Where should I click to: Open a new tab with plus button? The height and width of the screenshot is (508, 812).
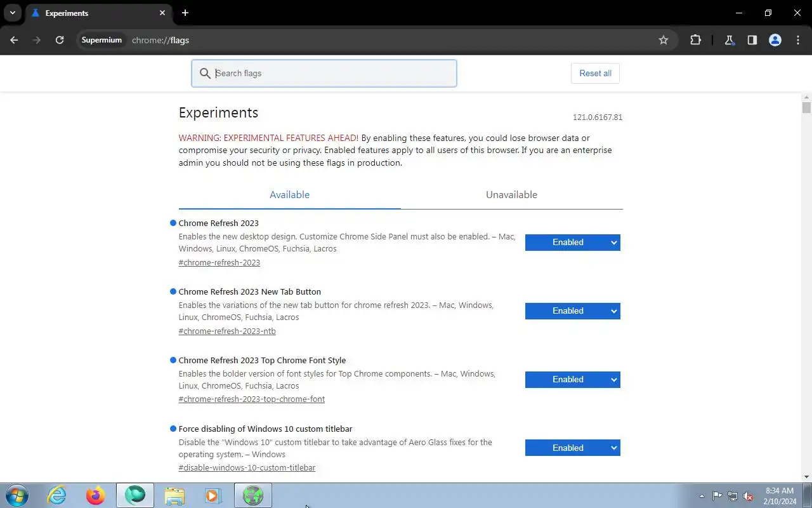pos(185,13)
